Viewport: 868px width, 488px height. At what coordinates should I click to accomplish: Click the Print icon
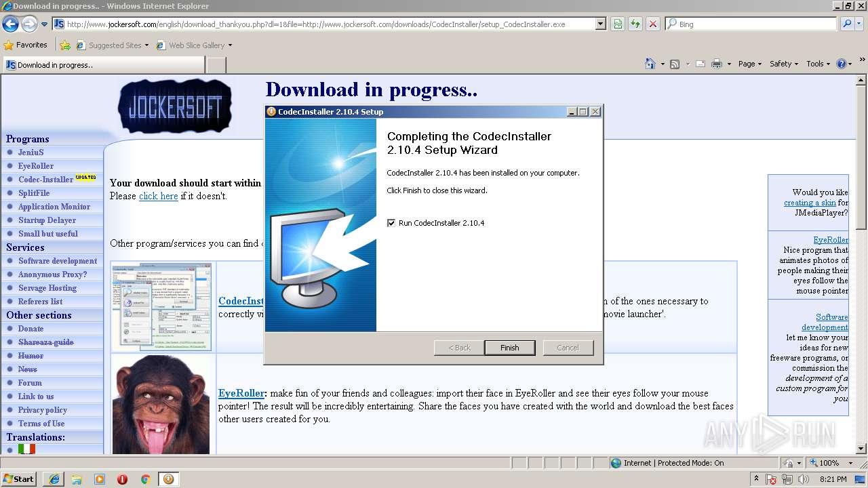718,64
